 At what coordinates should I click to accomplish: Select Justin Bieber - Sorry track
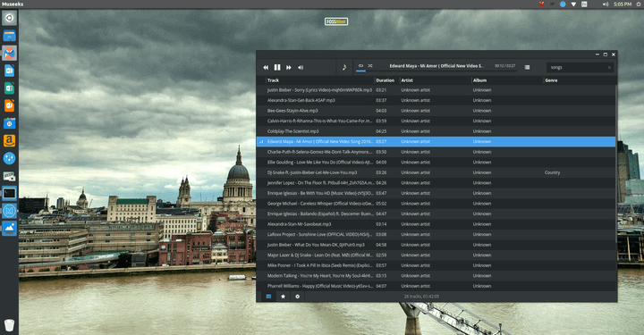click(x=436, y=90)
